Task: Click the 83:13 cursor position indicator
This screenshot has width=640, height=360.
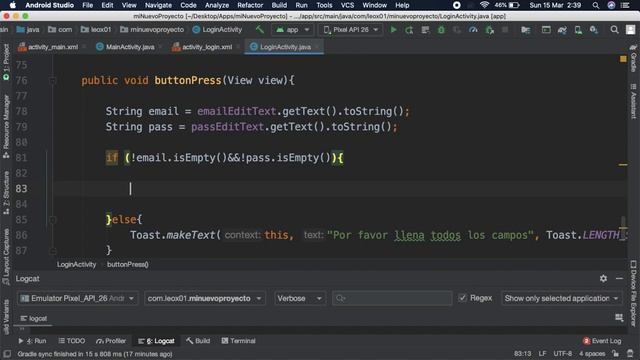Action: pos(522,353)
